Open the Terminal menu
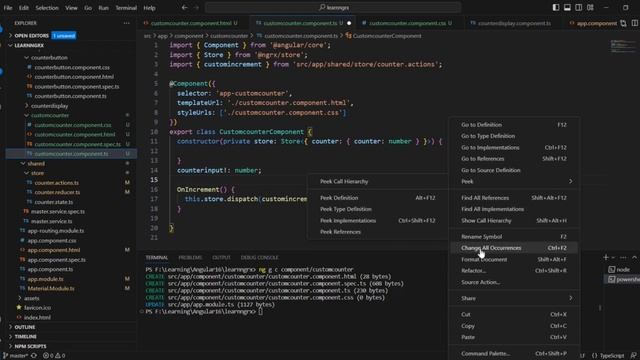The image size is (640, 360). click(126, 7)
